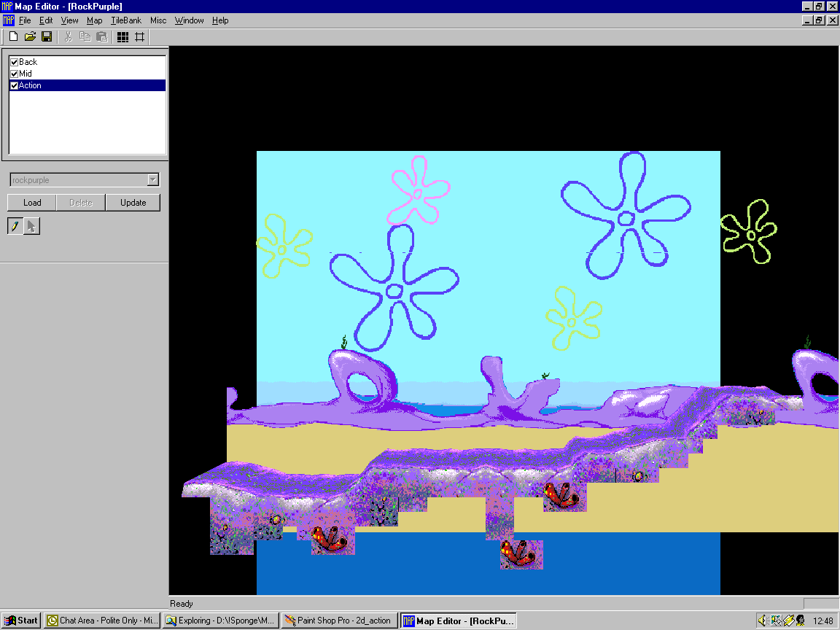
Task: Click the Paste clipboard toolbar icon
Action: click(102, 36)
